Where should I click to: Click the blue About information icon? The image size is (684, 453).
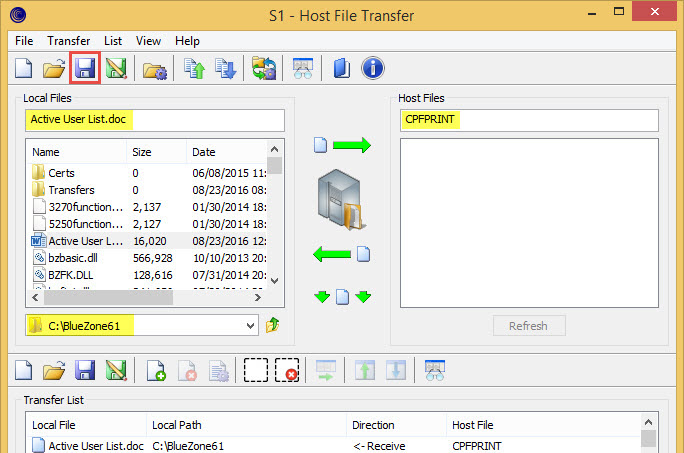coord(373,68)
